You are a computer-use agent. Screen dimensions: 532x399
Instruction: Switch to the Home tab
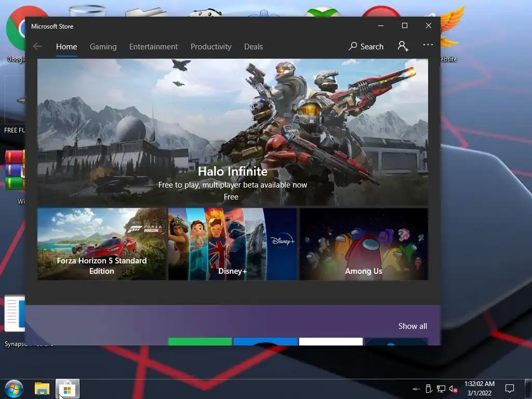pyautogui.click(x=66, y=46)
